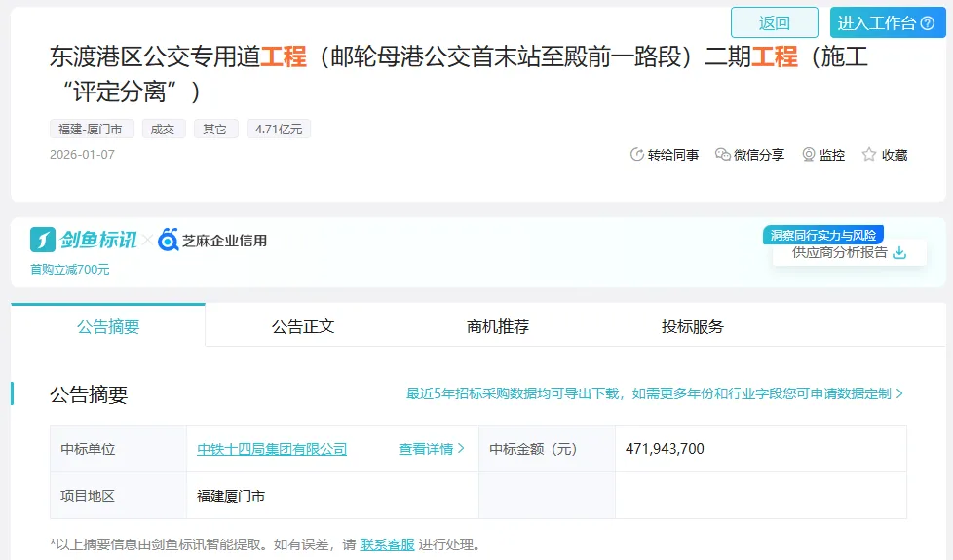Select the 公告摘要 tab
Screen dimensions: 953x560
click(x=108, y=326)
